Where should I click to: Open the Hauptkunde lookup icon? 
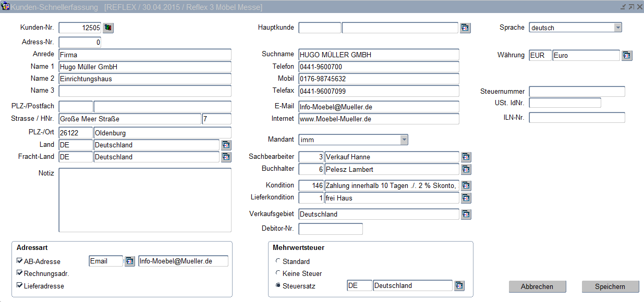[x=465, y=28]
